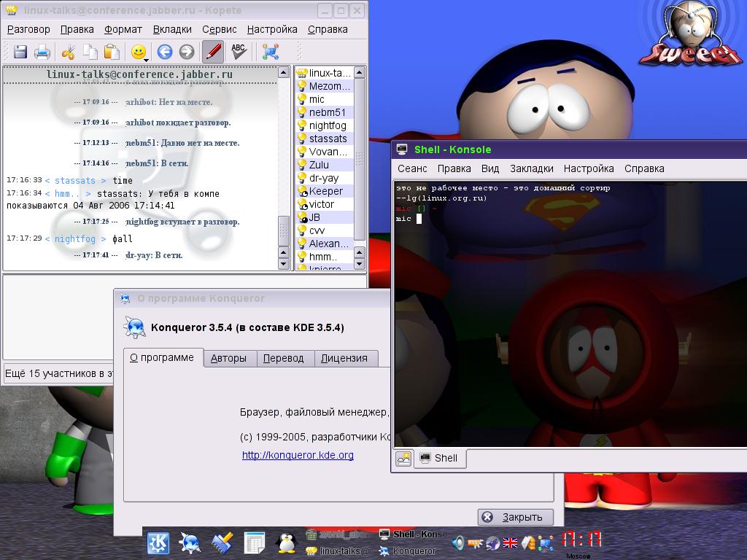Open the KDE K menu
Viewport: 747px width, 560px height.
[x=158, y=542]
